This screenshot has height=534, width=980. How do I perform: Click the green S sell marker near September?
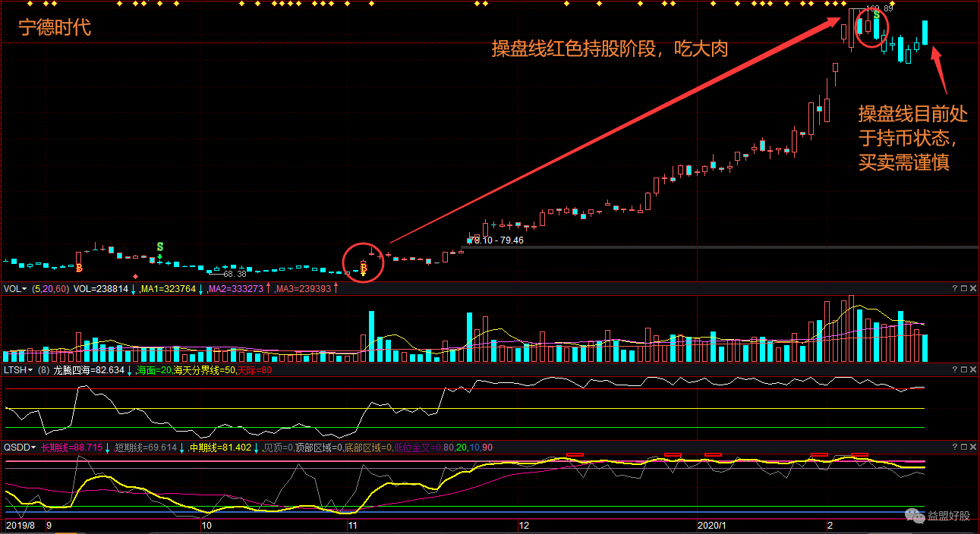click(160, 247)
